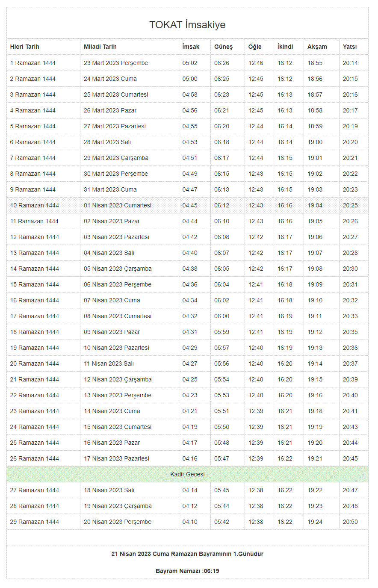Select the İmsak column header
Viewport: 378px width, 588px height.
pyautogui.click(x=191, y=47)
